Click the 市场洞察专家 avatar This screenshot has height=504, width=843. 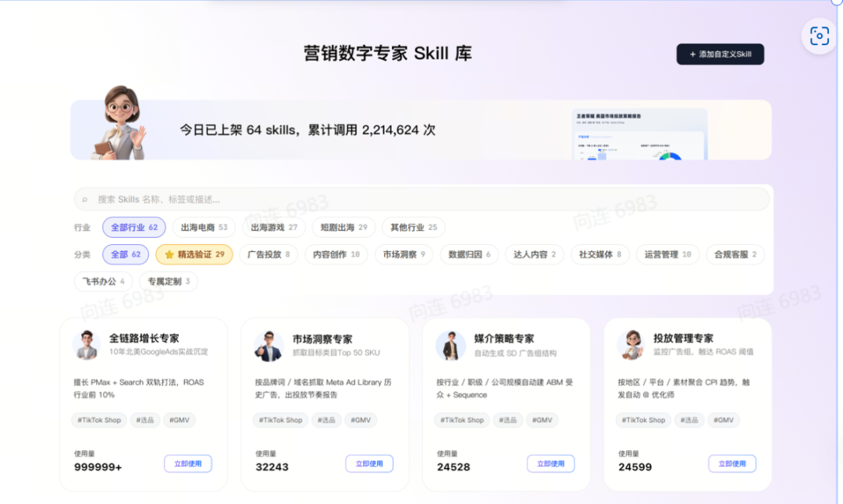269,346
